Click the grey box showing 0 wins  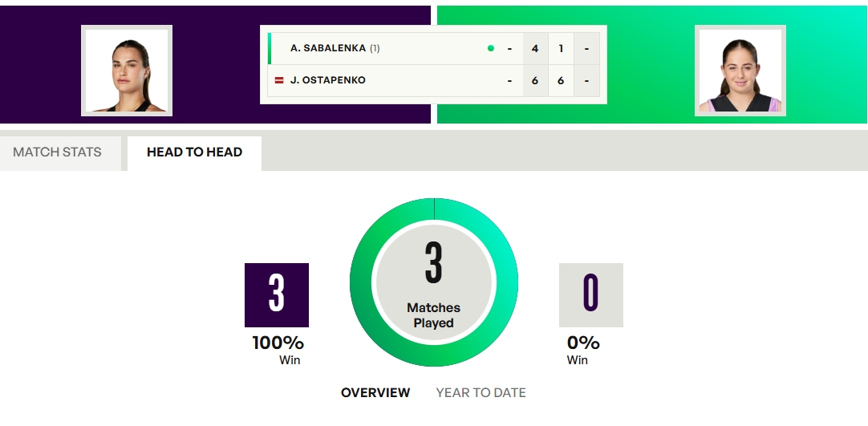pyautogui.click(x=590, y=294)
